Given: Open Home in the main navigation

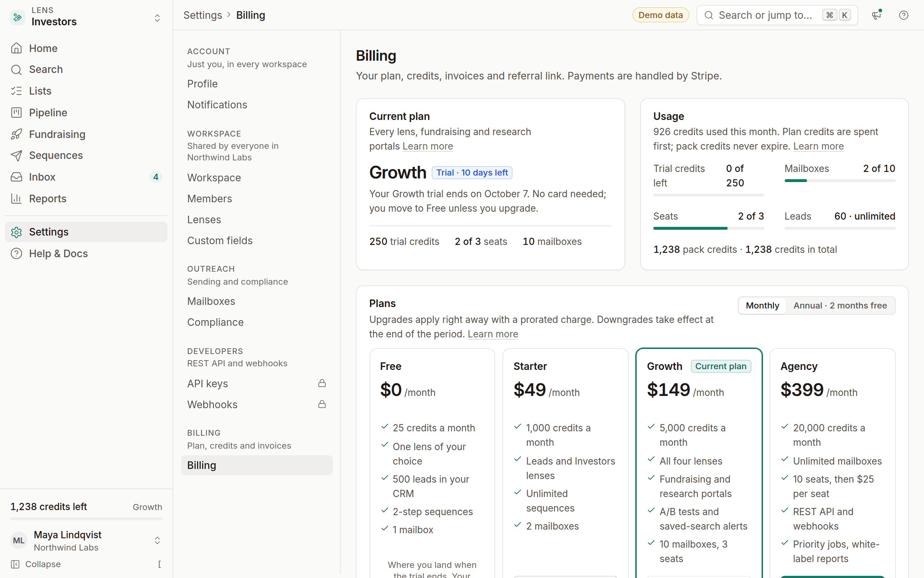Looking at the screenshot, I should pyautogui.click(x=86, y=48).
